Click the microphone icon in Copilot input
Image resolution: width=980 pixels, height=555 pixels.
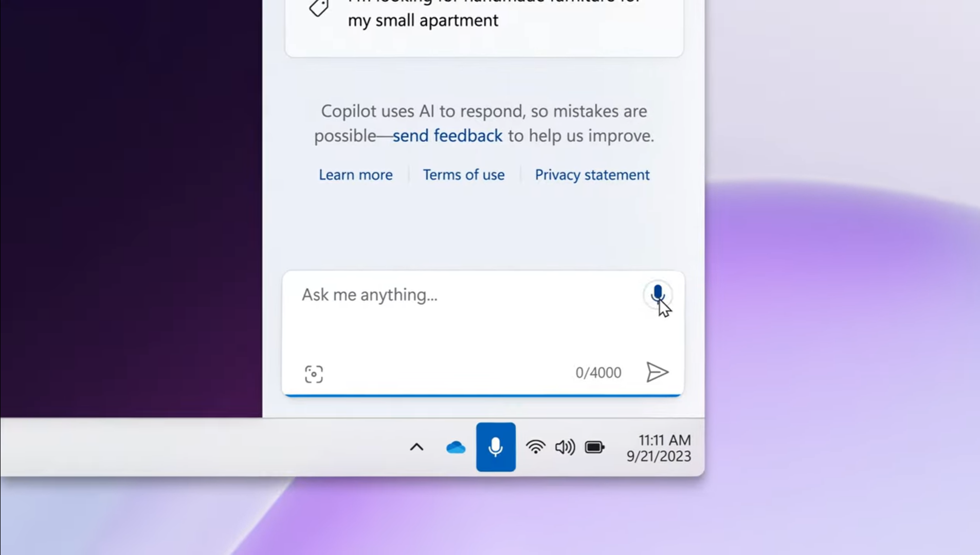(657, 294)
